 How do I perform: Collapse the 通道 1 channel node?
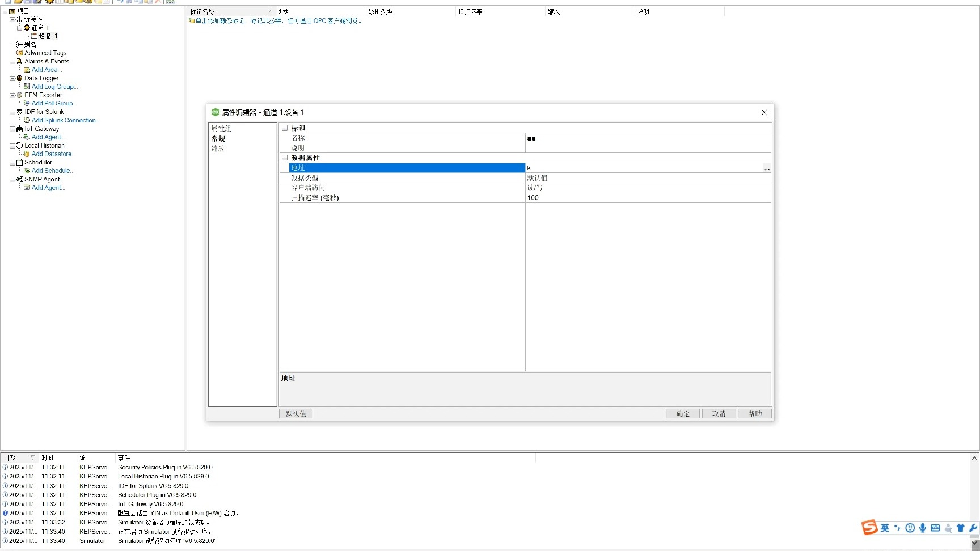[x=19, y=27]
